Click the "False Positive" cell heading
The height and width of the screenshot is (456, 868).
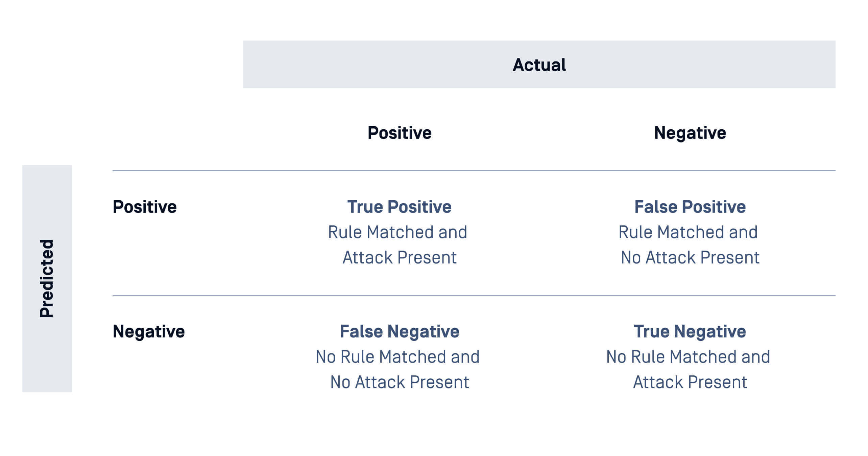click(690, 207)
